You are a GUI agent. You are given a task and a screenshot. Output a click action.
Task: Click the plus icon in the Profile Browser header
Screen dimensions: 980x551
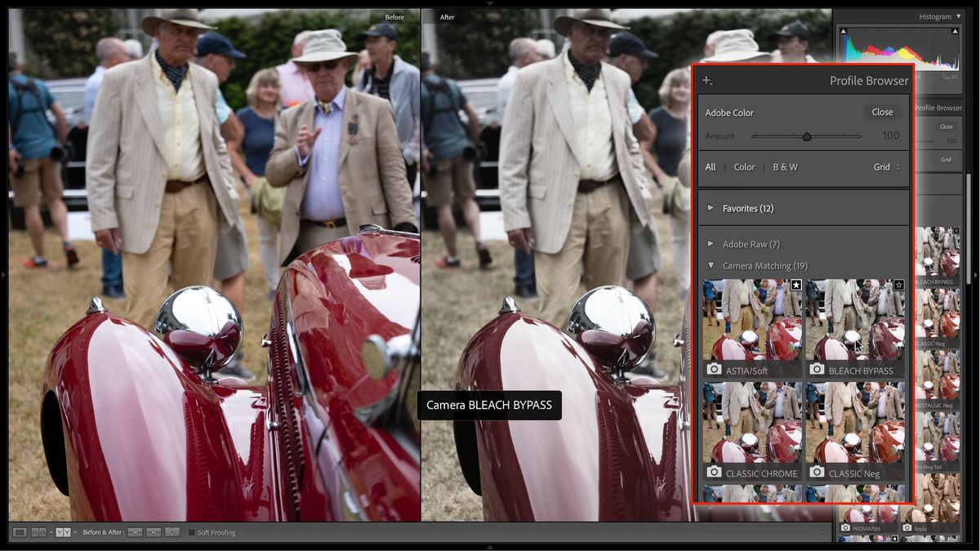707,80
